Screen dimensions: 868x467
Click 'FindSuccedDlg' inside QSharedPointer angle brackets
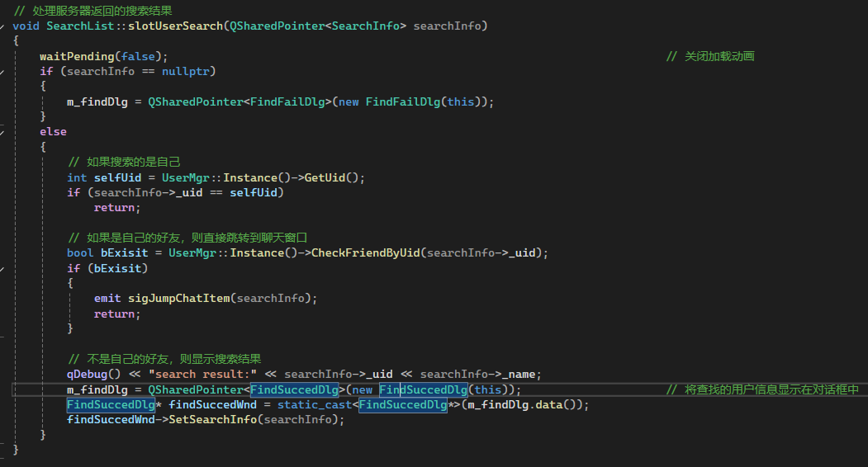click(x=294, y=389)
